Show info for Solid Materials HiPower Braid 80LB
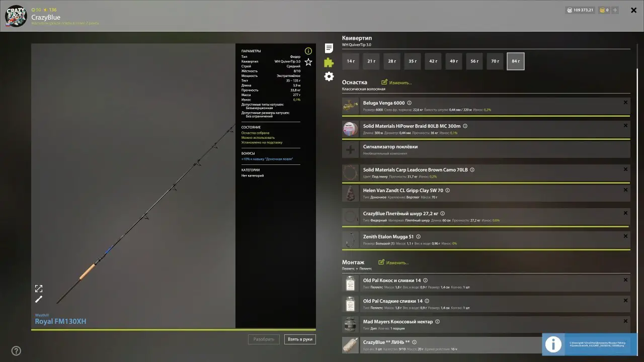Viewport: 644px width, 362px height. point(465,126)
